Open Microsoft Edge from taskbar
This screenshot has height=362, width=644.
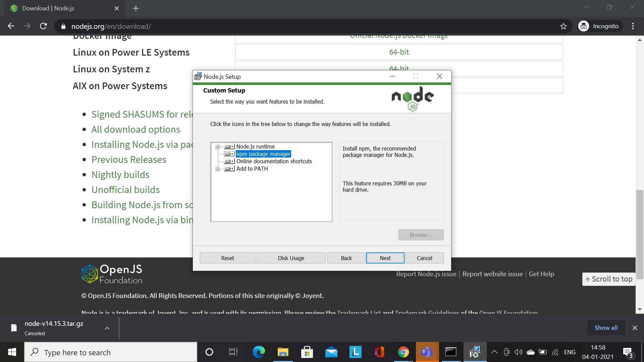[259, 352]
